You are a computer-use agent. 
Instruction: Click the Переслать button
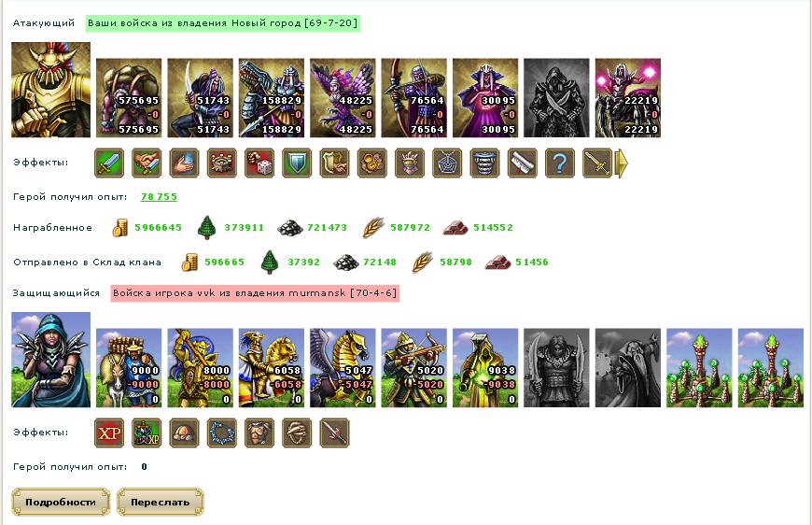click(160, 503)
